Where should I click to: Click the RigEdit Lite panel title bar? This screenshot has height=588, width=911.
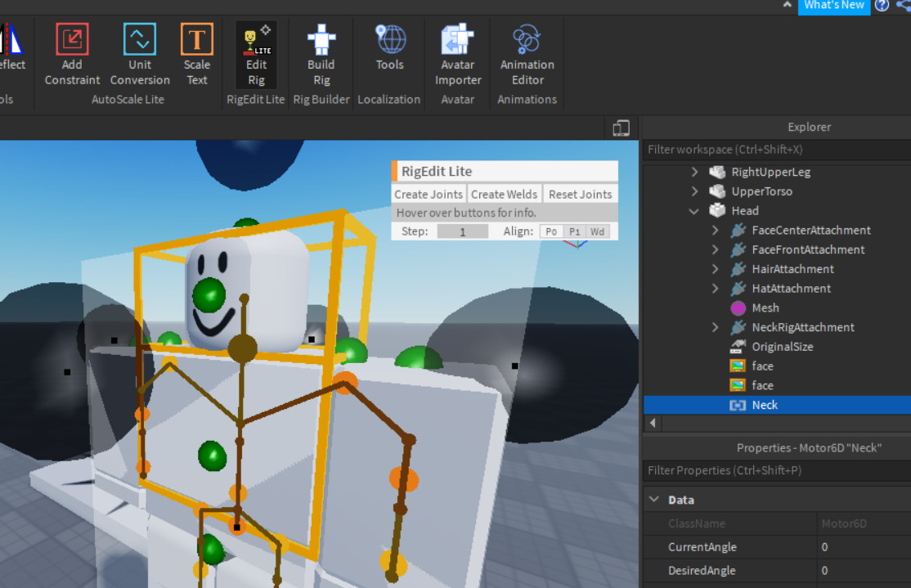[505, 172]
